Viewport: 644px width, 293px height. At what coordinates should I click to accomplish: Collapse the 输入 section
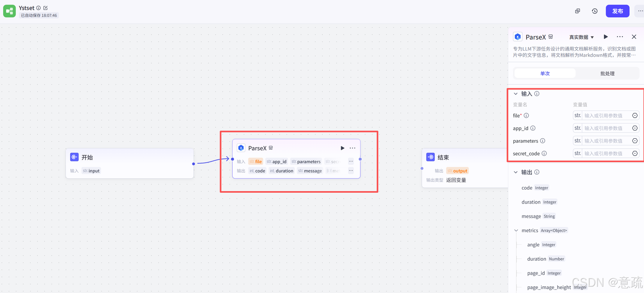(516, 94)
